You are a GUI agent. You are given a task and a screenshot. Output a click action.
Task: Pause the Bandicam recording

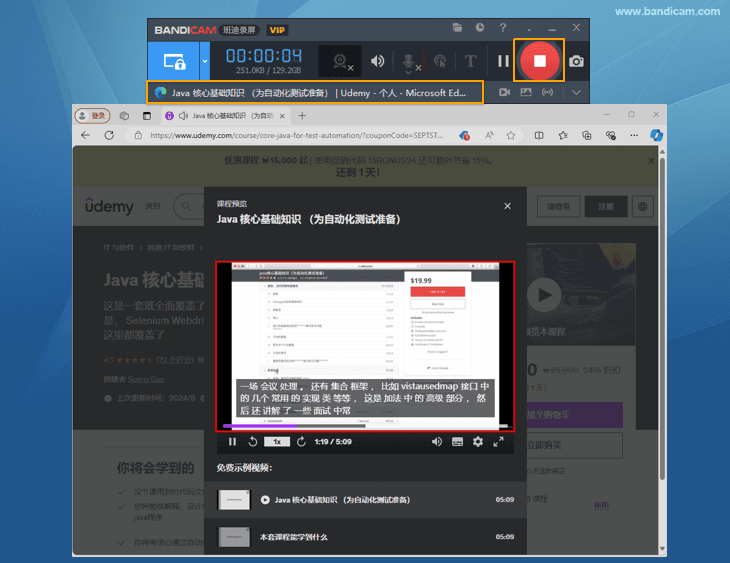tap(503, 61)
